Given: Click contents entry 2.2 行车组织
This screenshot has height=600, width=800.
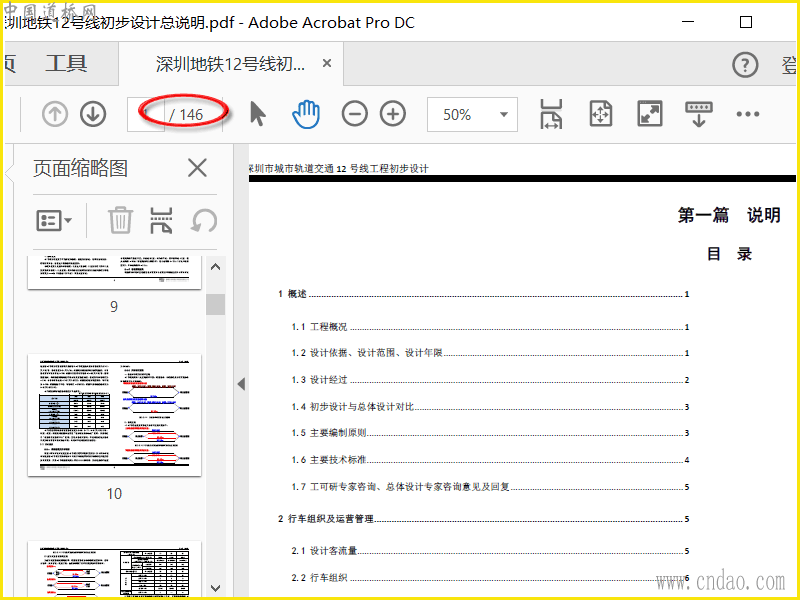Looking at the screenshot, I should [490, 578].
